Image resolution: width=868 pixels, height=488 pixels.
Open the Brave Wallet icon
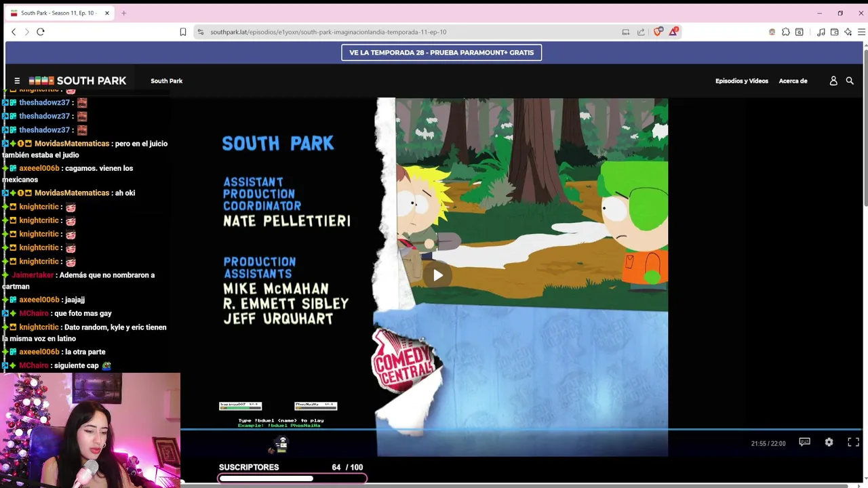[834, 32]
